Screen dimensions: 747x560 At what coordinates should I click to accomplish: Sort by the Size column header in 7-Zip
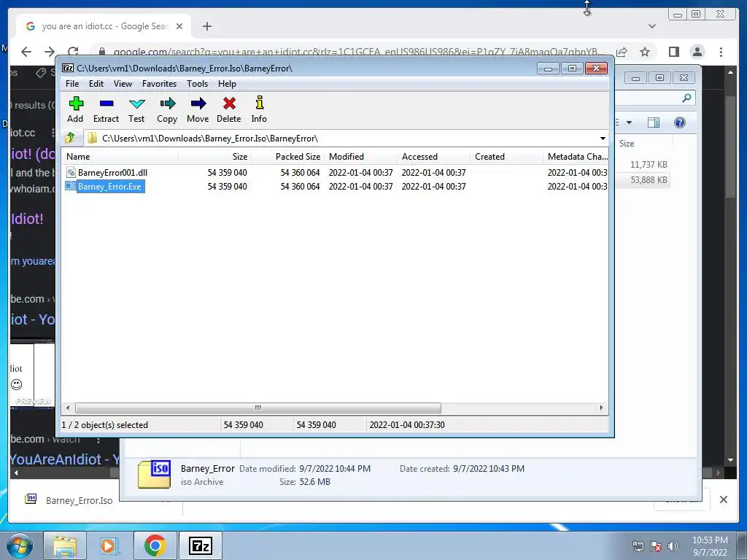point(215,157)
